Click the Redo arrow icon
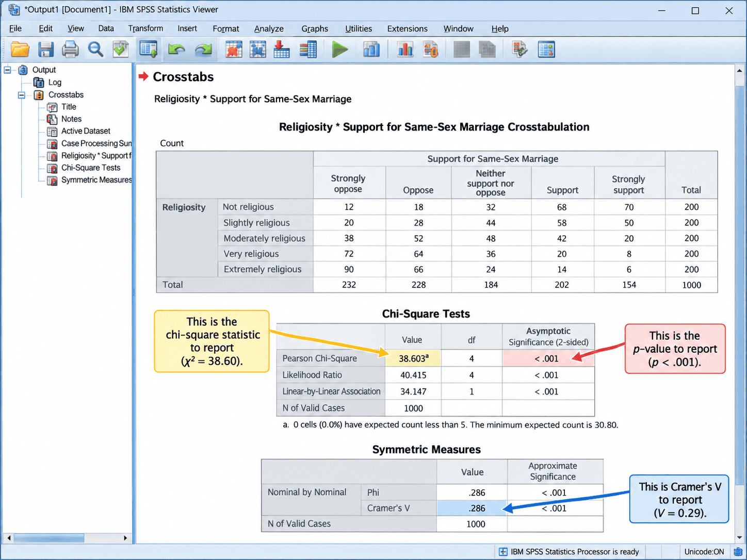The width and height of the screenshot is (747, 560). (x=204, y=50)
